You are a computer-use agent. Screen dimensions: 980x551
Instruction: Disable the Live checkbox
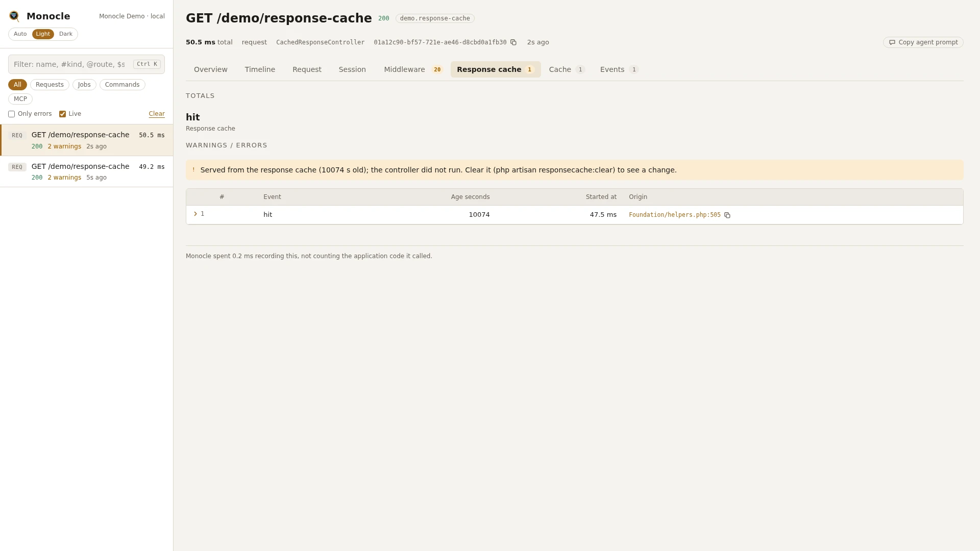tap(62, 114)
